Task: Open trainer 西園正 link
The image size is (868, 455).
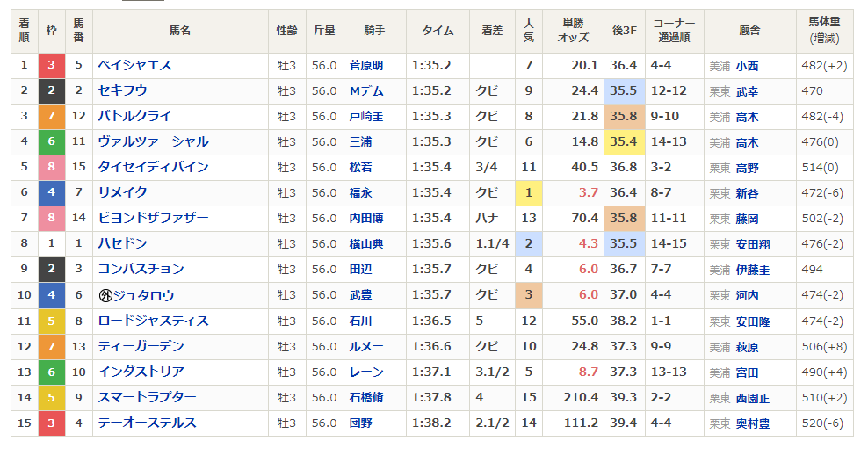Action: tap(752, 399)
